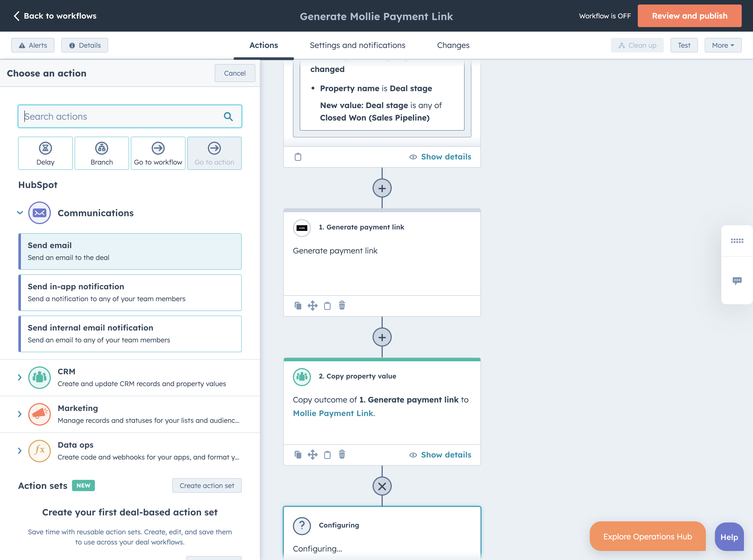Open Settings and notifications tab
The height and width of the screenshot is (560, 753).
coord(357,45)
